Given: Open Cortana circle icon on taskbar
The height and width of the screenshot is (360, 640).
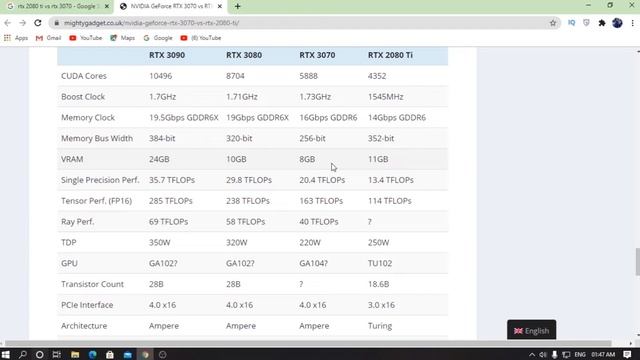Looking at the screenshot, I should tap(40, 354).
